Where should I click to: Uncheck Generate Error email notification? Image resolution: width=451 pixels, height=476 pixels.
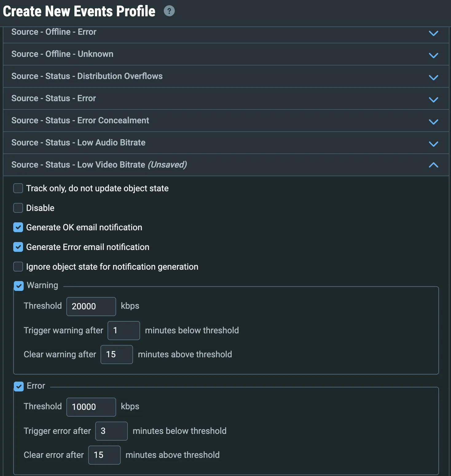[18, 247]
